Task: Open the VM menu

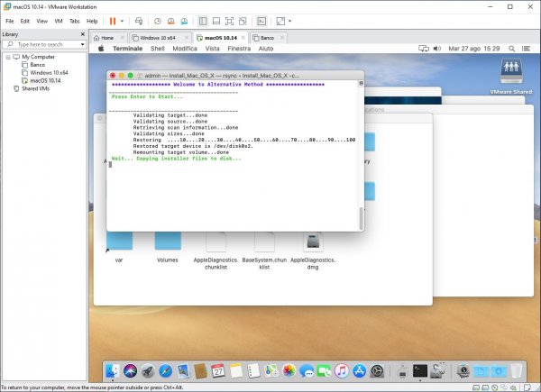Action: click(x=59, y=21)
